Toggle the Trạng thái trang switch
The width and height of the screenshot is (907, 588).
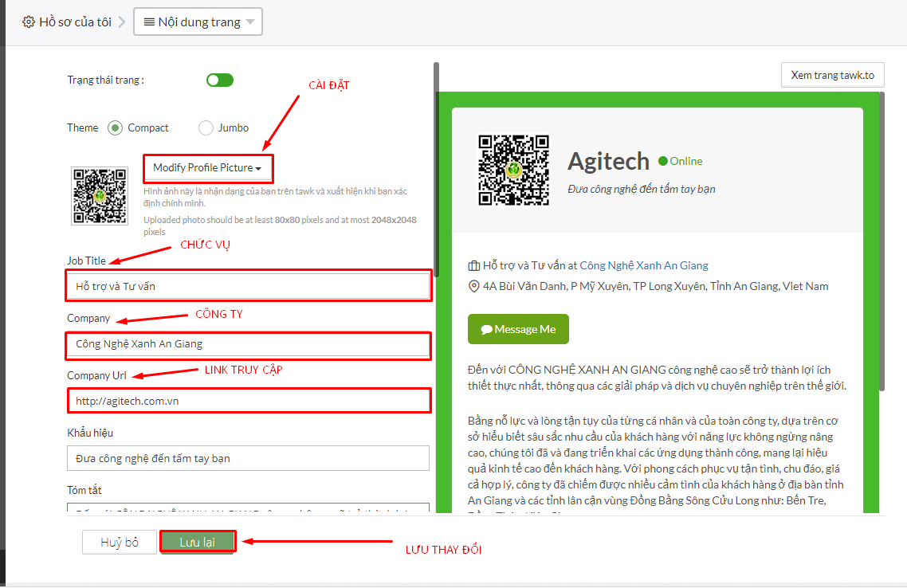click(220, 80)
